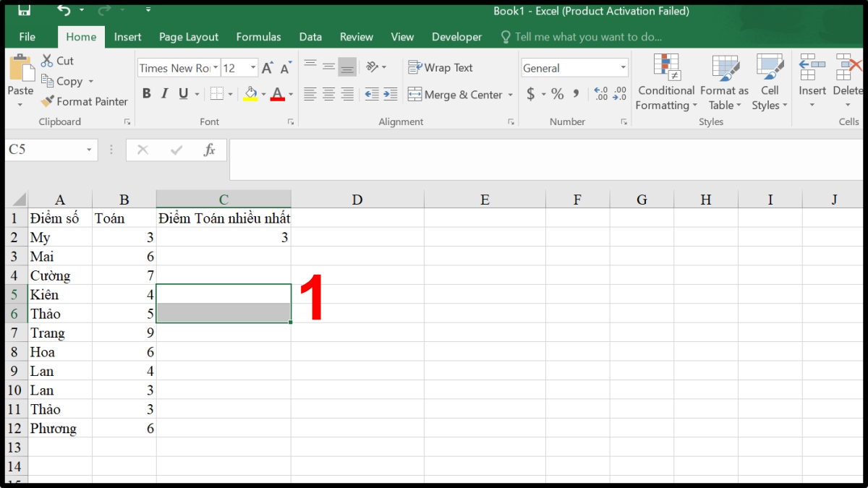Increase font size with large A icon
This screenshot has height=488, width=868.
click(267, 68)
